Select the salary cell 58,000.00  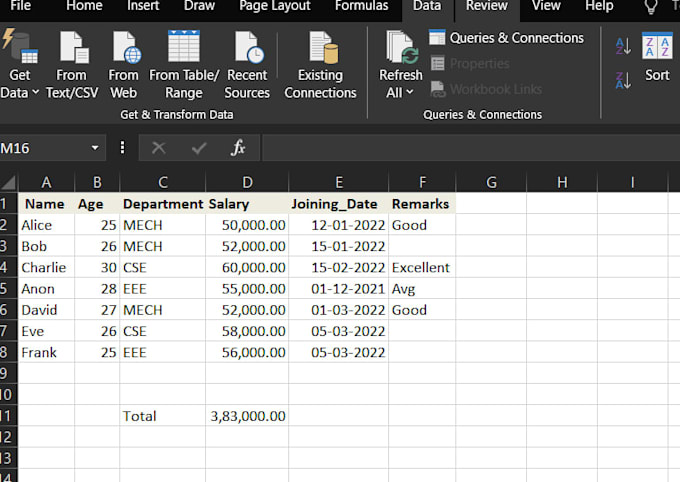point(247,331)
